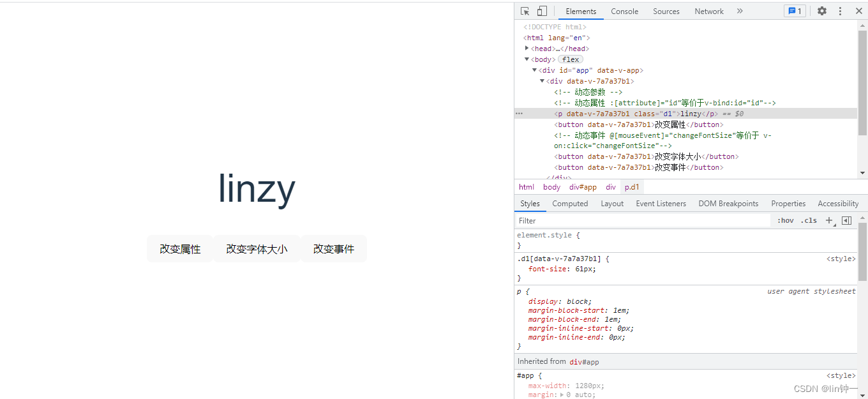Select div#app in the breadcrumb trail
This screenshot has width=868, height=399.
click(583, 187)
